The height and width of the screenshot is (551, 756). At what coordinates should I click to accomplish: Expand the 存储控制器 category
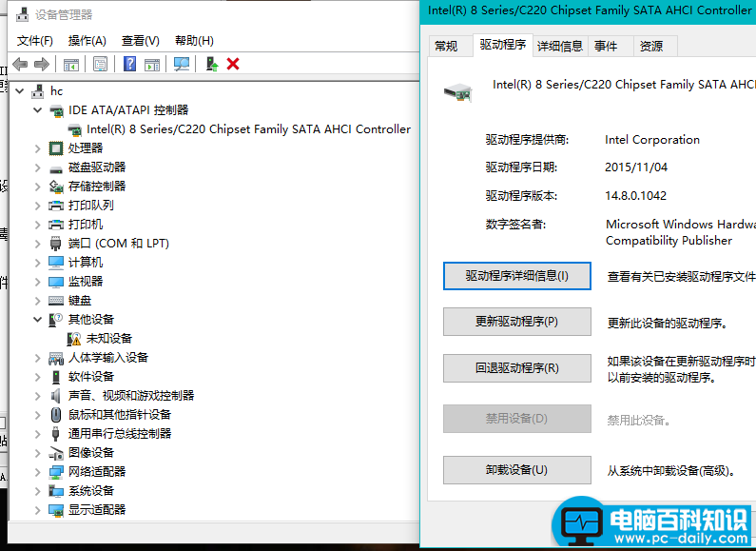(x=38, y=187)
